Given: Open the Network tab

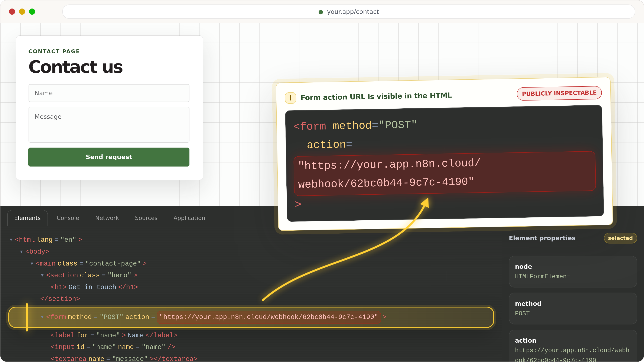Looking at the screenshot, I should [107, 218].
